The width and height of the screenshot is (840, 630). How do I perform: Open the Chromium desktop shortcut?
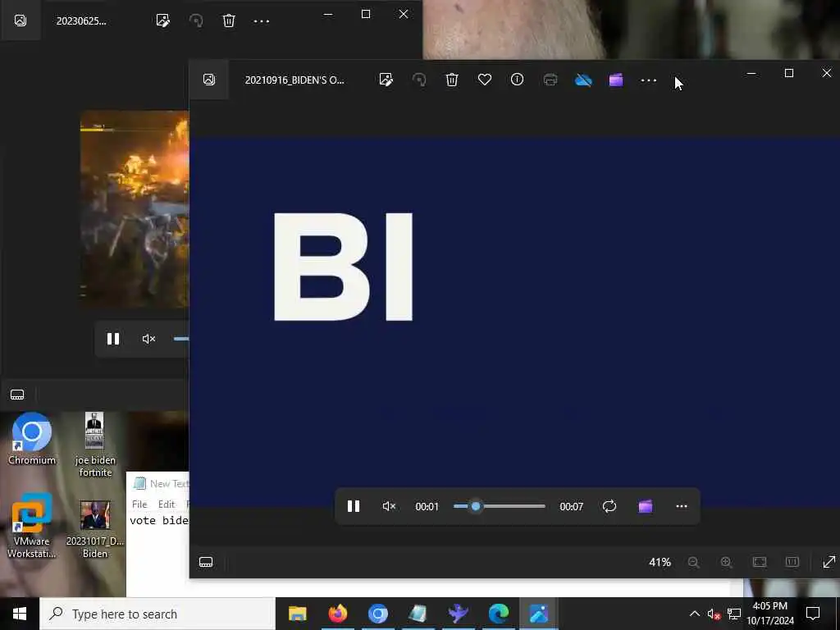click(x=32, y=439)
